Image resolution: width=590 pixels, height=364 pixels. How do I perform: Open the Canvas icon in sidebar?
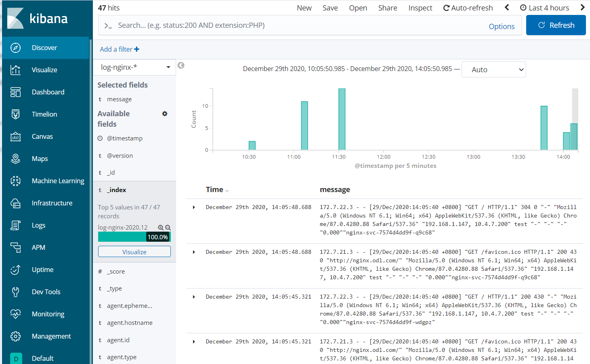(x=15, y=136)
